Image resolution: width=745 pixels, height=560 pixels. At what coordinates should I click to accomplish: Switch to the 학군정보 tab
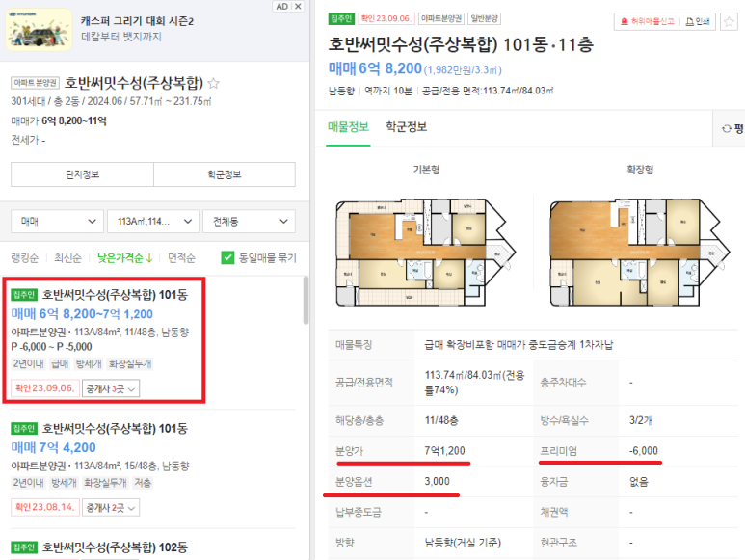click(407, 127)
